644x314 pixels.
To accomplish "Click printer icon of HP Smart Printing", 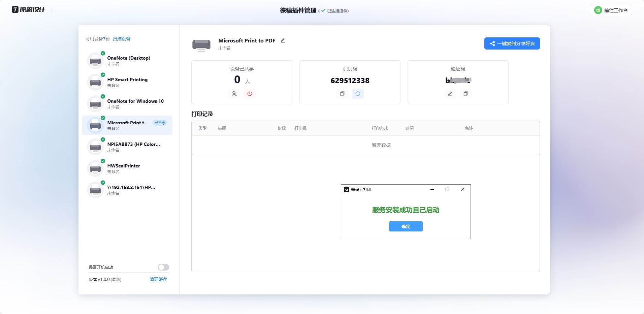I will coord(95,83).
